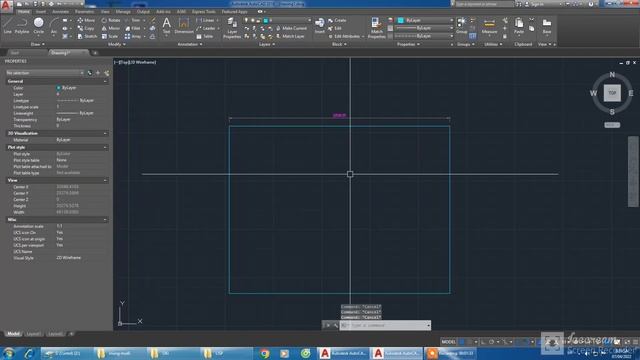Screen dimensions: 640x360
Task: Choose the Leader tool
Action: coord(206,28)
